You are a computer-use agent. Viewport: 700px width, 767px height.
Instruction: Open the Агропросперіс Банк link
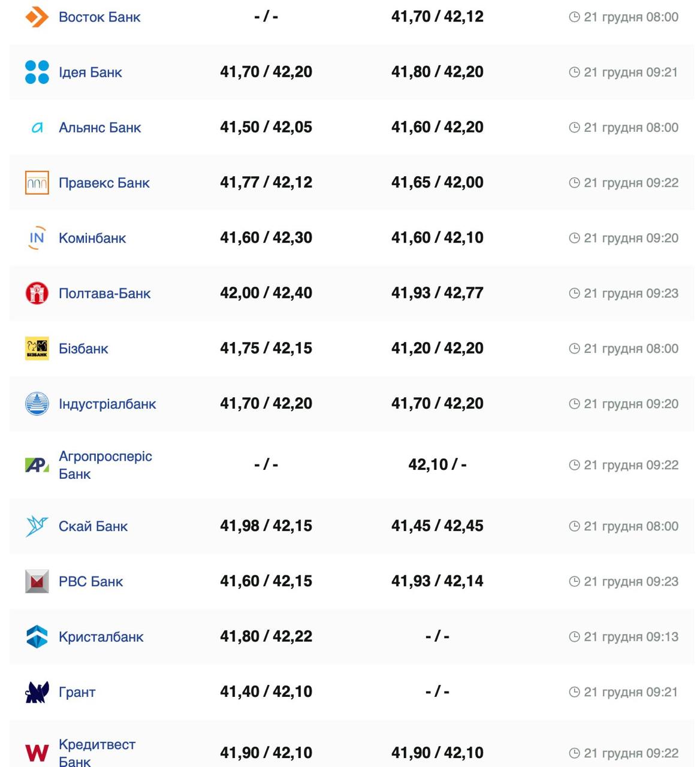(105, 465)
